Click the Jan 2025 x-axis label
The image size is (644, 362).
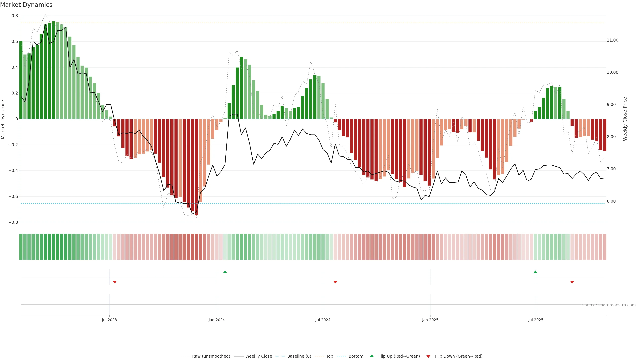(x=430, y=320)
